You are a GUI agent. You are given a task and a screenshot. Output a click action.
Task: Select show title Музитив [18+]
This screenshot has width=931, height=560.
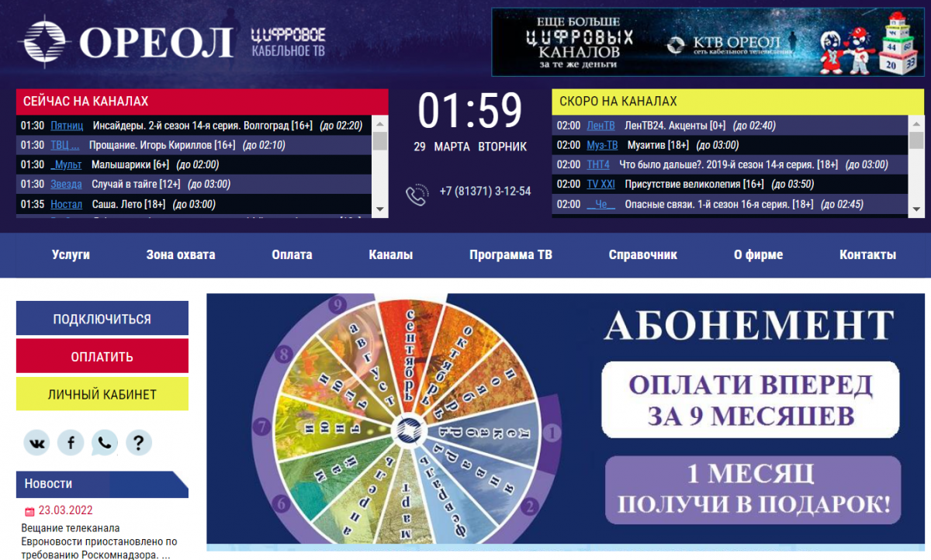coord(658,145)
